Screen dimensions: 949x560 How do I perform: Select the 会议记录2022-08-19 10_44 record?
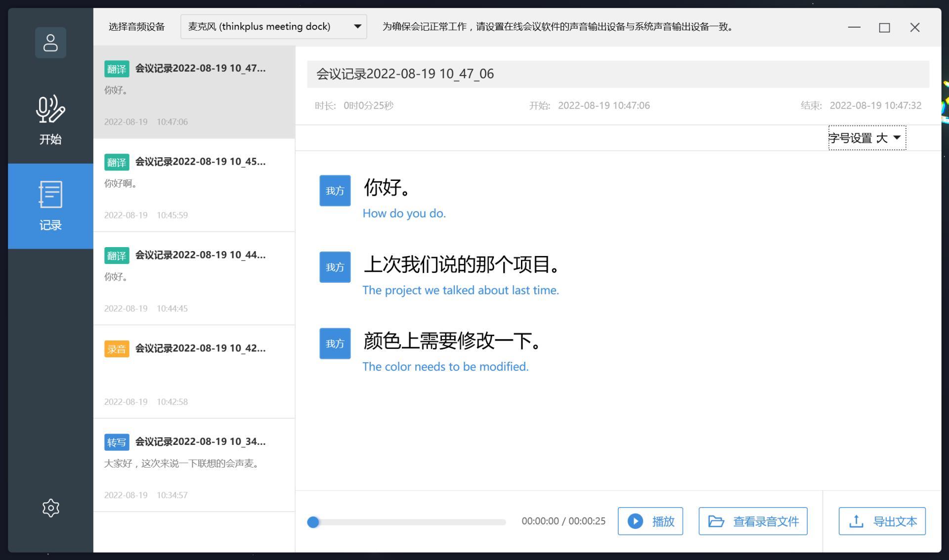[x=194, y=278]
